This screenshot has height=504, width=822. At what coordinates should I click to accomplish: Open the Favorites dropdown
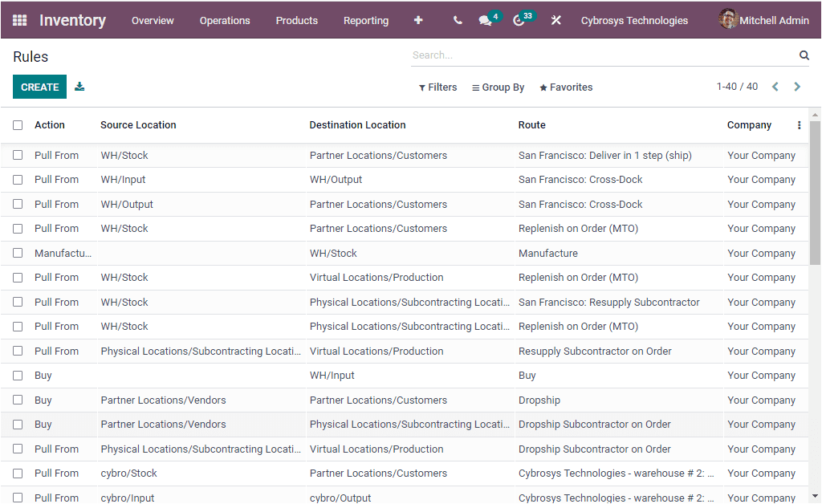click(565, 87)
